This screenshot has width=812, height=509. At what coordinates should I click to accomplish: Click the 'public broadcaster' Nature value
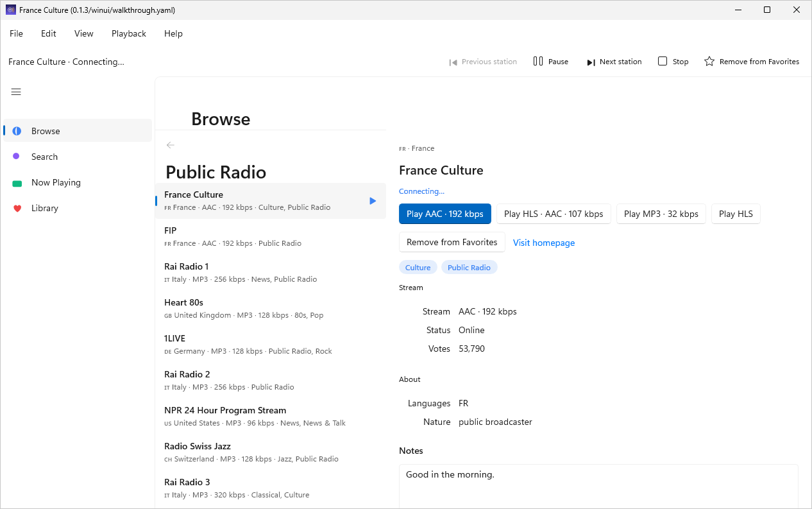click(x=495, y=422)
